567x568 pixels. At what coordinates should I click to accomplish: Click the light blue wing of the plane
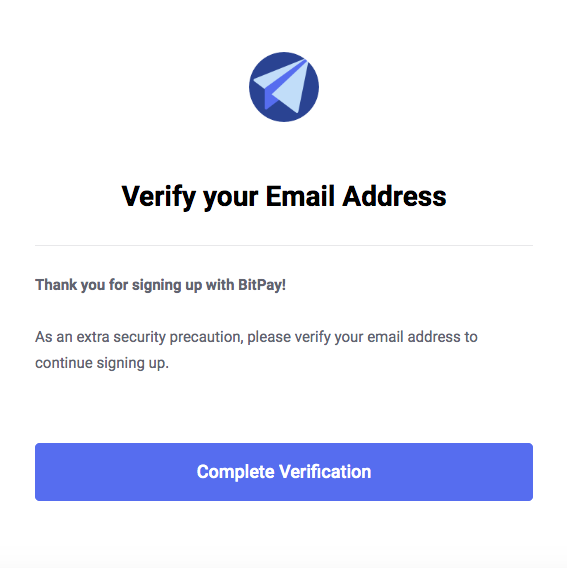point(290,91)
